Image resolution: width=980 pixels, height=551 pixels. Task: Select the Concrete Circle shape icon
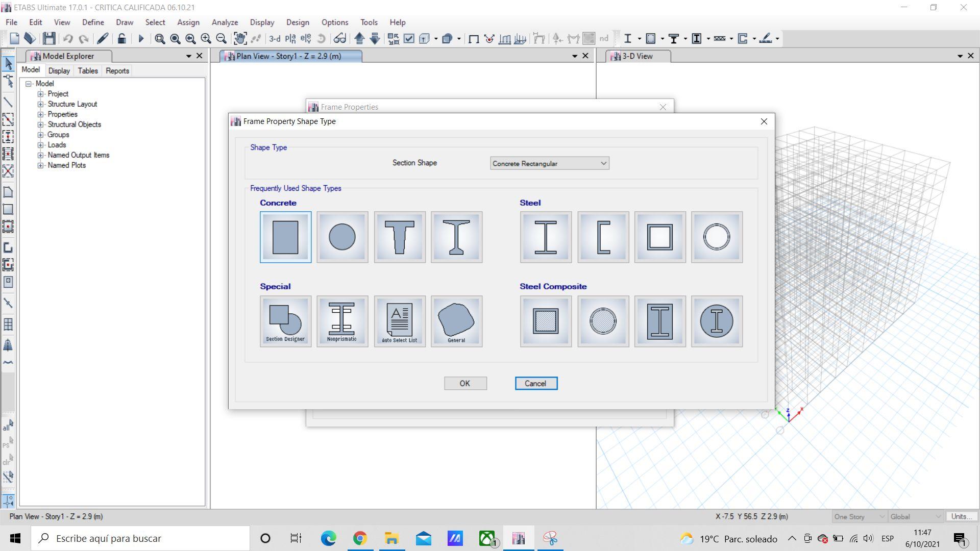tap(342, 237)
